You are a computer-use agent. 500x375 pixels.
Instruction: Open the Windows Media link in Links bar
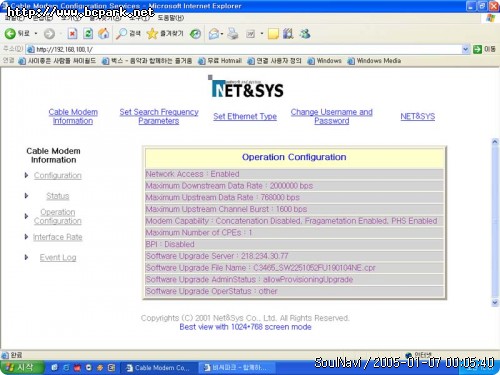click(x=374, y=61)
